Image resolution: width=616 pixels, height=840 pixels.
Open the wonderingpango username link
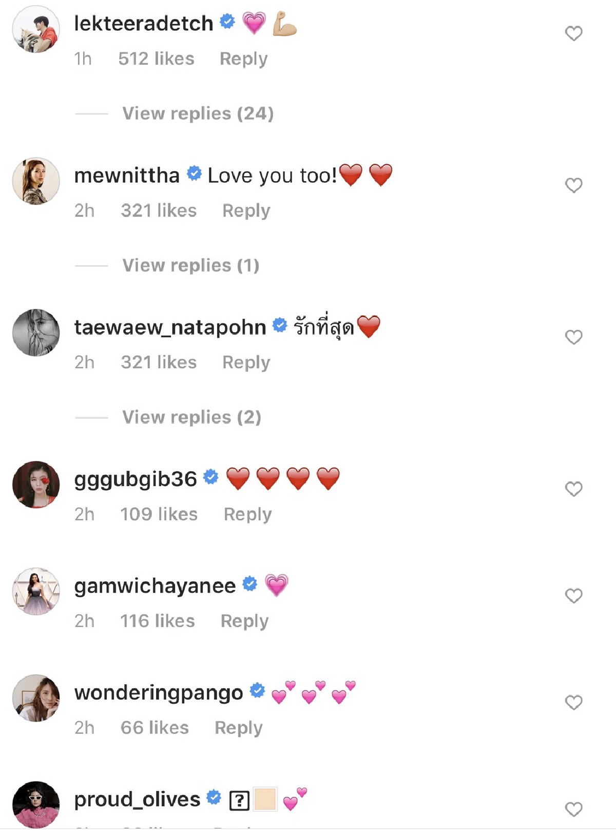pos(159,693)
